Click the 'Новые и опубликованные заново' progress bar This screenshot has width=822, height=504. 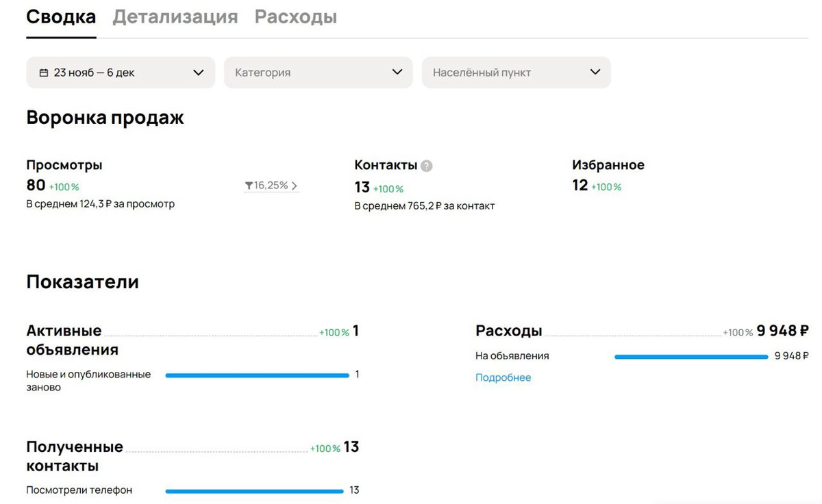click(258, 375)
